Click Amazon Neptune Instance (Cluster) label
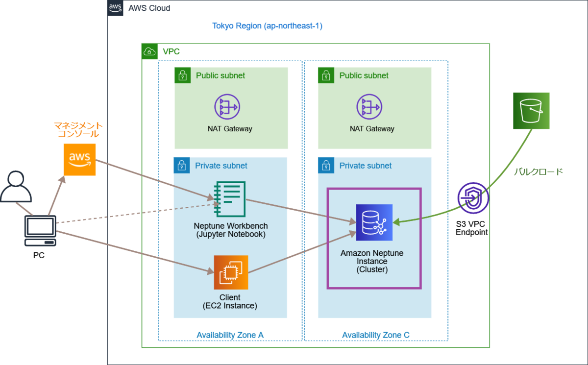The image size is (588, 365). (x=372, y=261)
